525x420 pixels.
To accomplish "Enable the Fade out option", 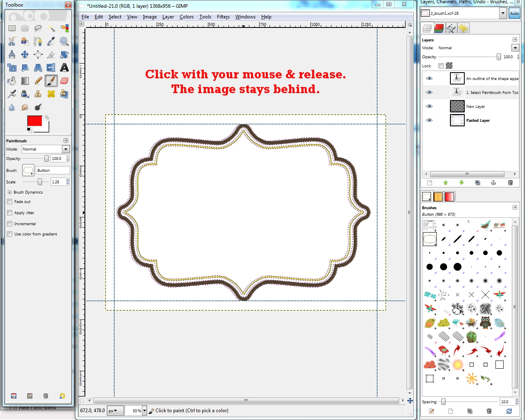I will tap(9, 201).
